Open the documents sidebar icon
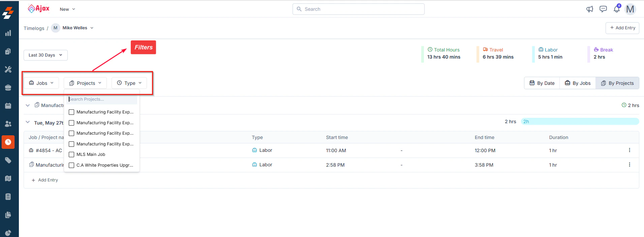Viewport: 644px width, 237px height. click(8, 215)
